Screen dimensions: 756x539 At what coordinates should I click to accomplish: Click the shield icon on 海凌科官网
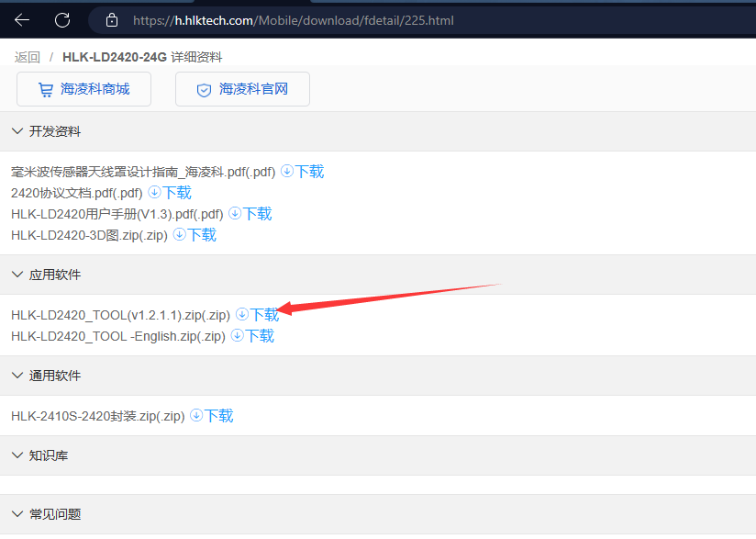(204, 90)
